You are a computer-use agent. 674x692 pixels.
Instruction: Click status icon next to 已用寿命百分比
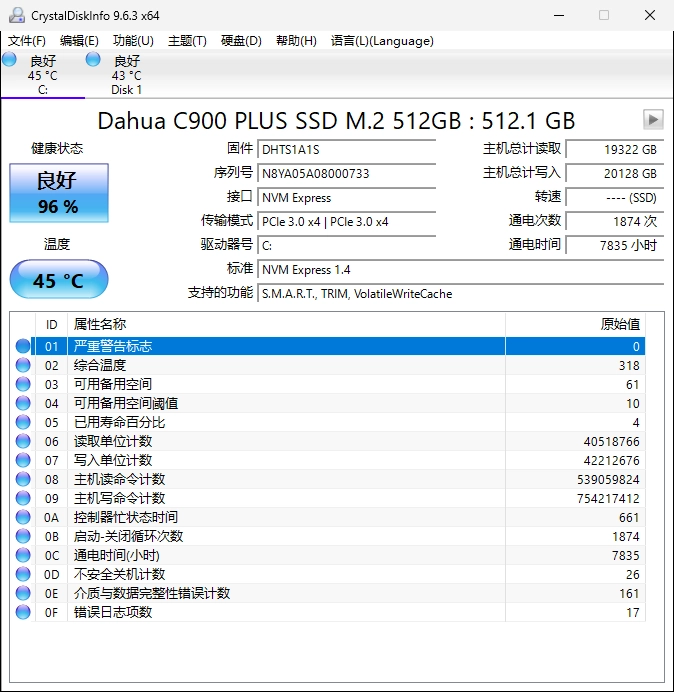(23, 422)
